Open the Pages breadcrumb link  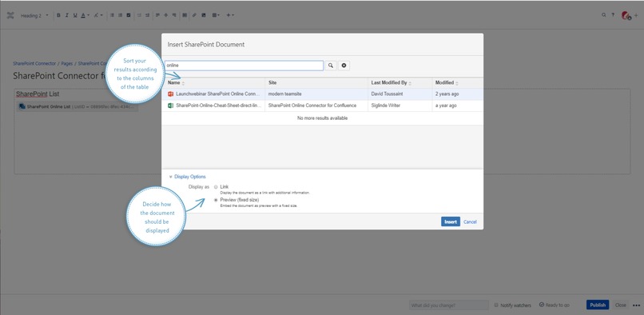point(67,64)
